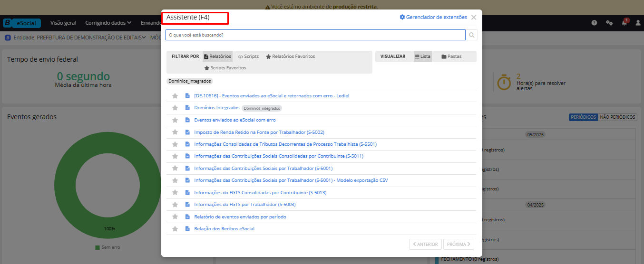The height and width of the screenshot is (264, 644).
Task: Open Informações do FGTS Consolidadas (S-5013) link
Action: (260, 192)
